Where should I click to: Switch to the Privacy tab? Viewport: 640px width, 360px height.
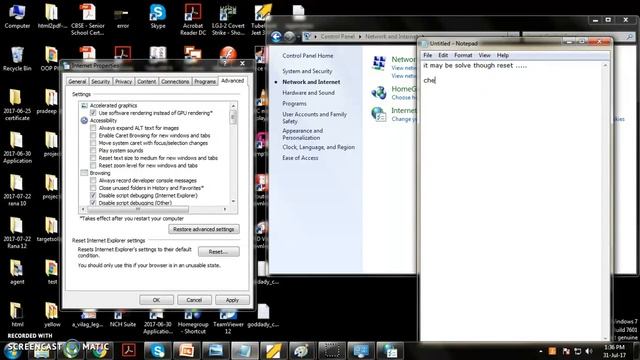pos(123,82)
